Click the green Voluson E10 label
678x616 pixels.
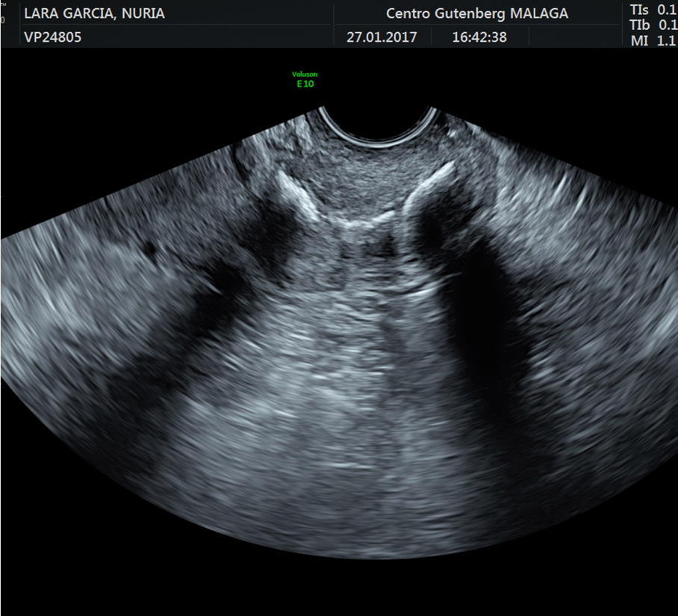point(305,80)
